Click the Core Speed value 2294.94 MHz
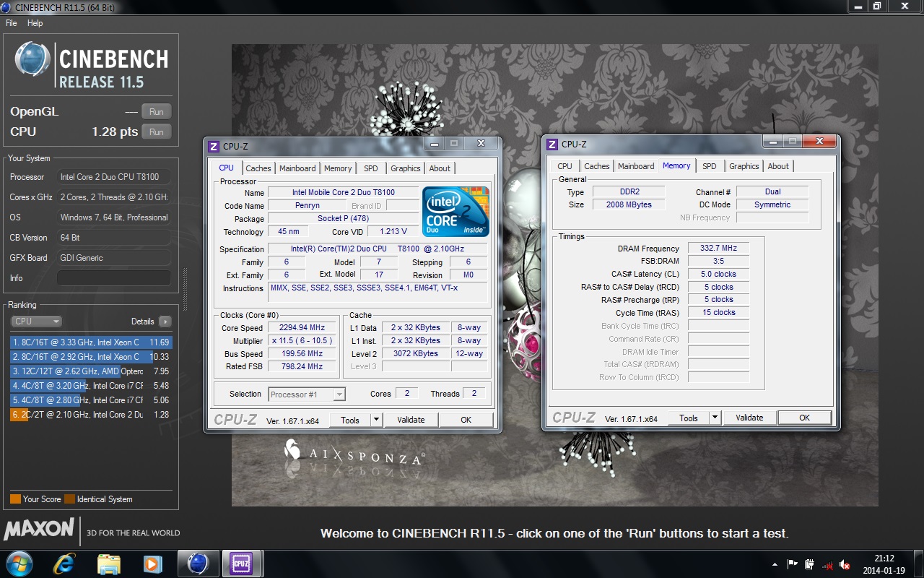924x578 pixels. [302, 328]
